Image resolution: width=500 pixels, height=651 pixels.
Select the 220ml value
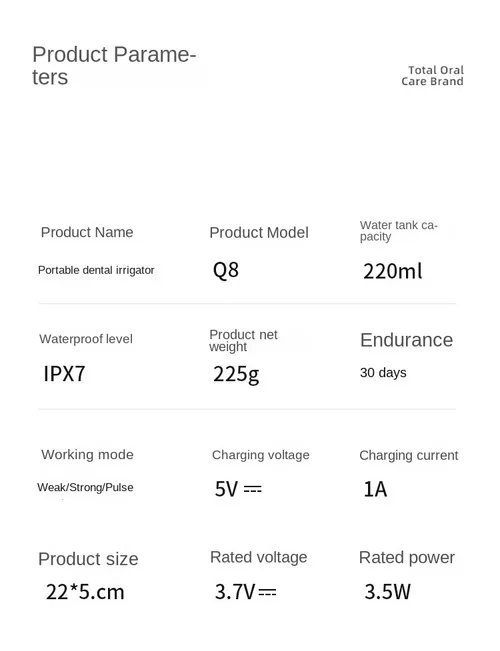pyautogui.click(x=392, y=272)
